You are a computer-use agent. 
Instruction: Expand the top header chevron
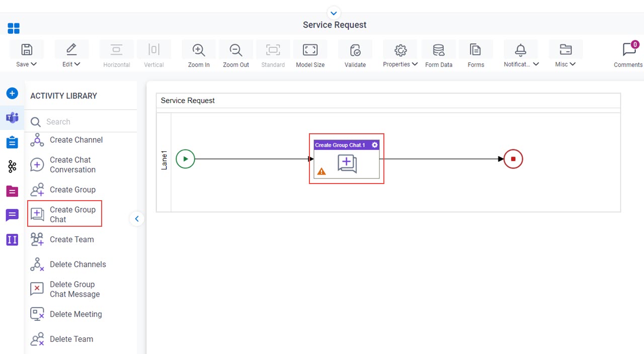point(334,13)
